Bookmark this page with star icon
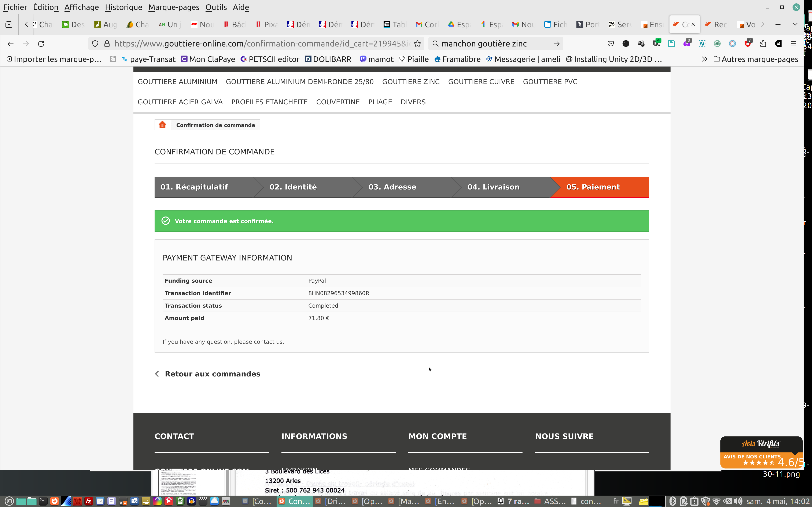812x507 pixels. coord(417,44)
